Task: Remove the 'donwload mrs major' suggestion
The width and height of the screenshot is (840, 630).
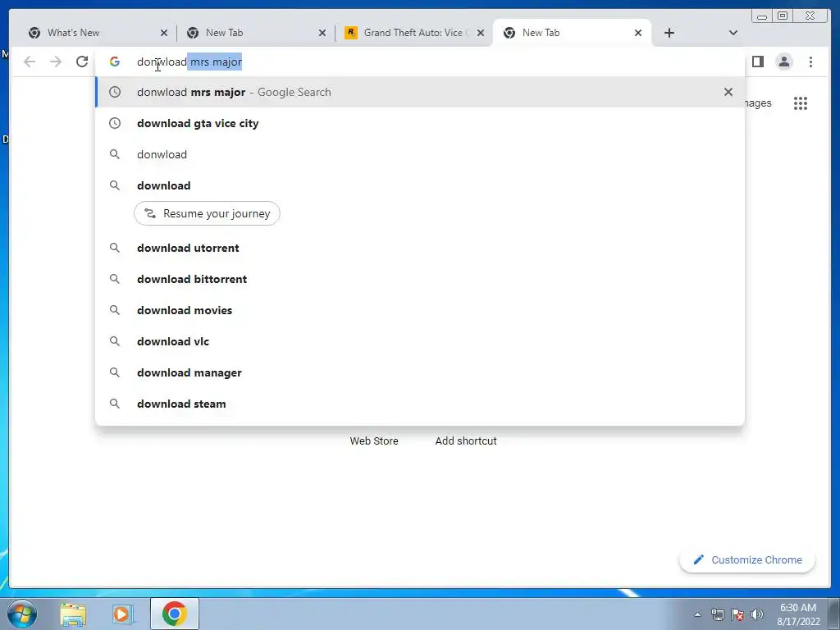Action: click(x=728, y=92)
